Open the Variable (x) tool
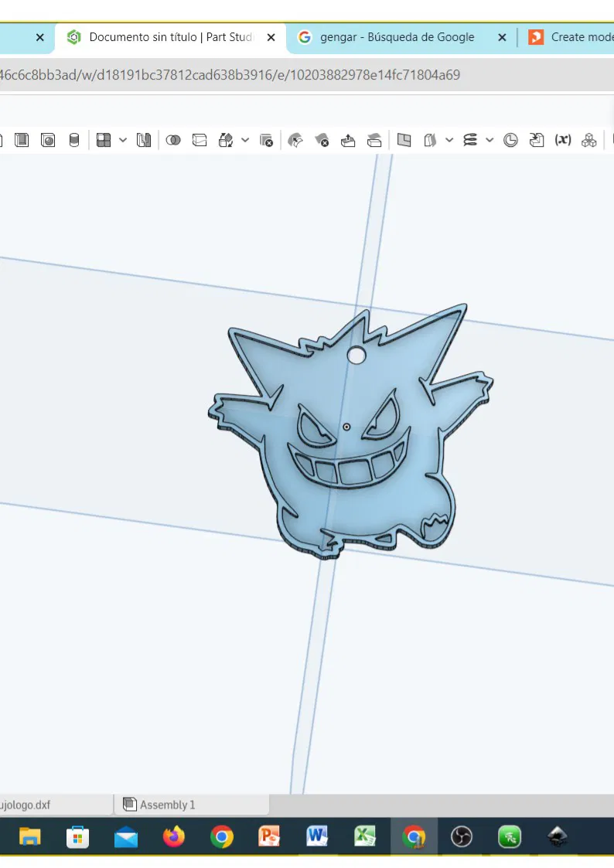The height and width of the screenshot is (868, 614). (563, 140)
